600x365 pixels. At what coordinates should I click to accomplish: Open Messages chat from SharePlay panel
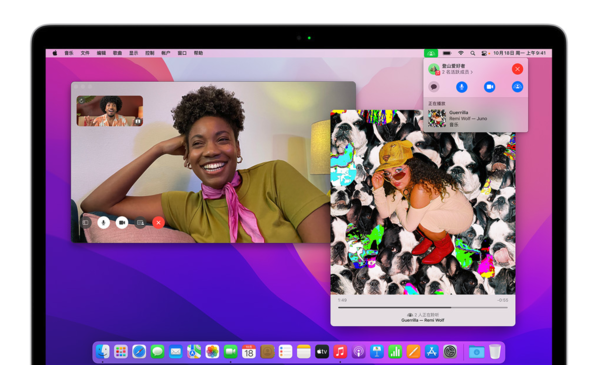(434, 87)
